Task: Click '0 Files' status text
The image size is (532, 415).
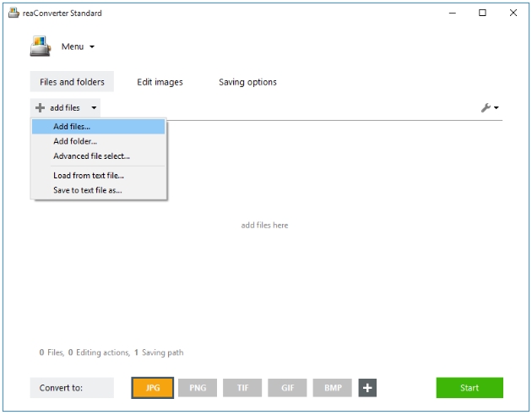Action: tap(52, 352)
